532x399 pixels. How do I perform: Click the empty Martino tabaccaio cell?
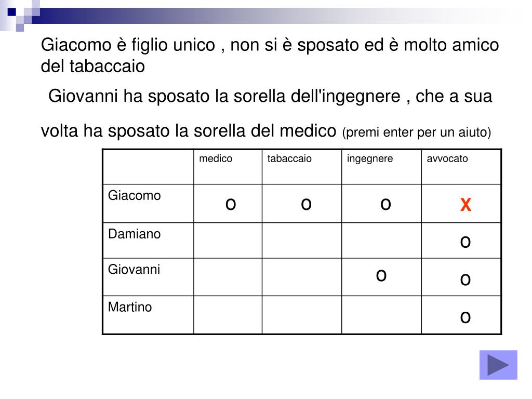[302, 315]
